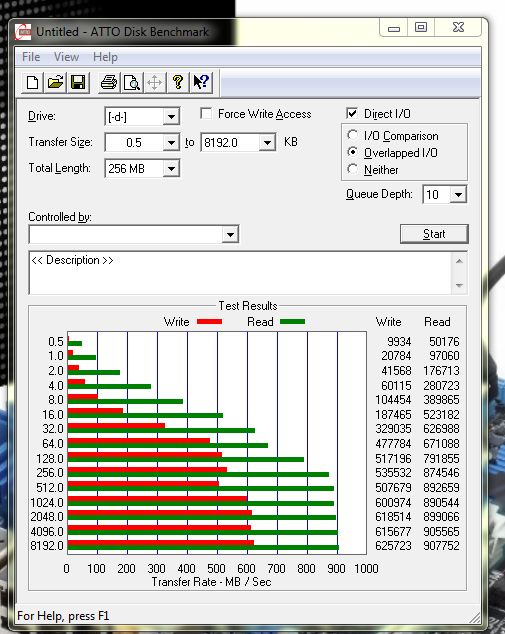
Task: Open the File menu
Action: [31, 57]
